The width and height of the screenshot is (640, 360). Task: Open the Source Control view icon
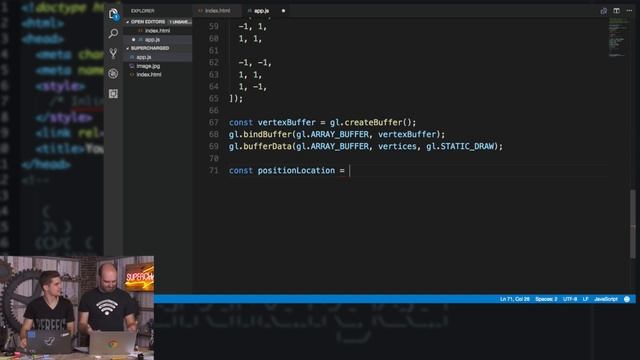(113, 53)
